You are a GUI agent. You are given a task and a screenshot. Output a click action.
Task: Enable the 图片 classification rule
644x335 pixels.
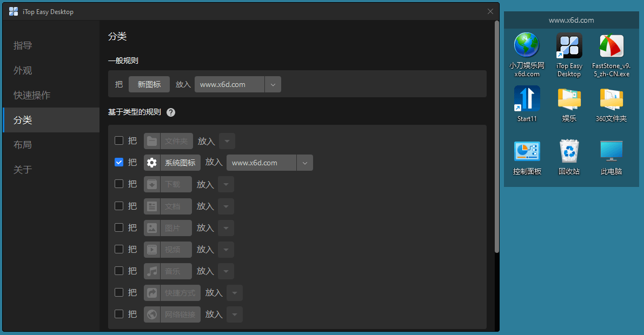(118, 227)
